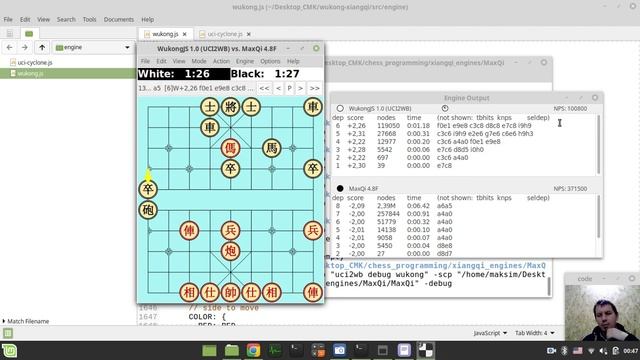Viewport: 640px width, 360px height.
Task: Open the Options menu in the xiangqi window
Action: pos(270,61)
